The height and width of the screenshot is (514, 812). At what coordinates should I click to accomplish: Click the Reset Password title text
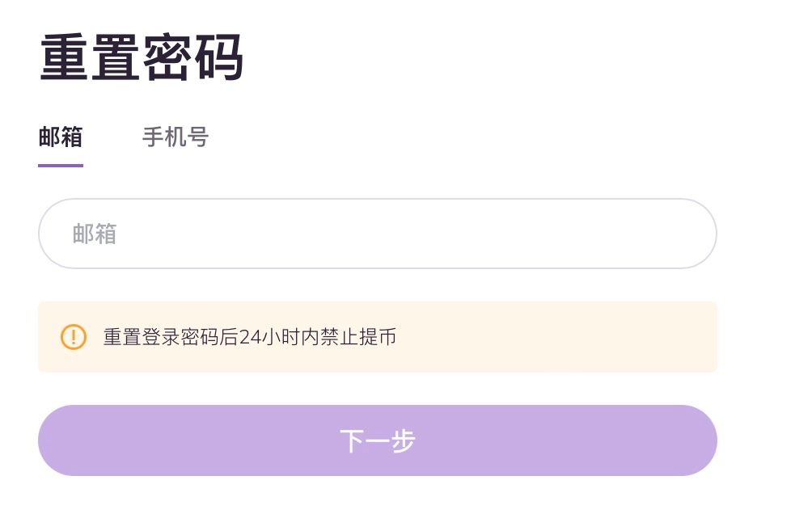pyautogui.click(x=142, y=58)
